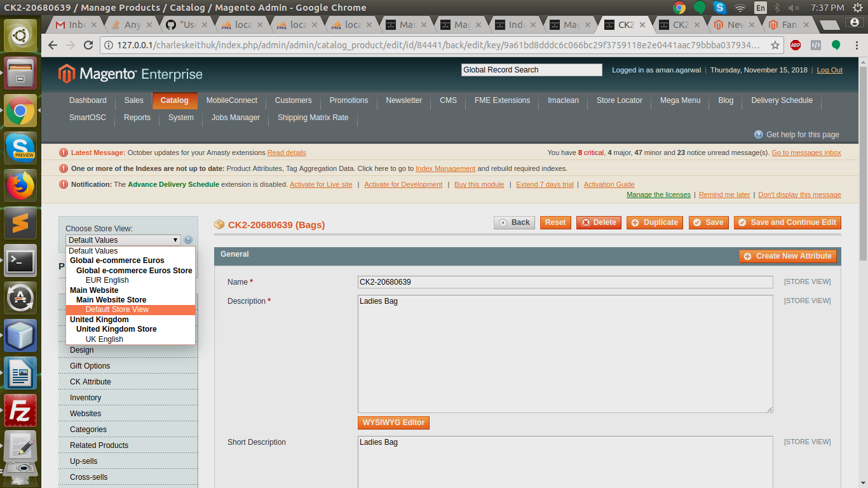Click the help icon beside Choose Store View

pos(188,240)
